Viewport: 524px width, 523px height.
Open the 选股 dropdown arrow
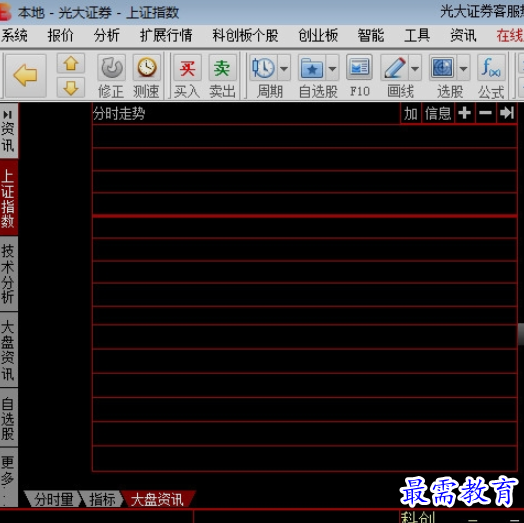[x=463, y=69]
